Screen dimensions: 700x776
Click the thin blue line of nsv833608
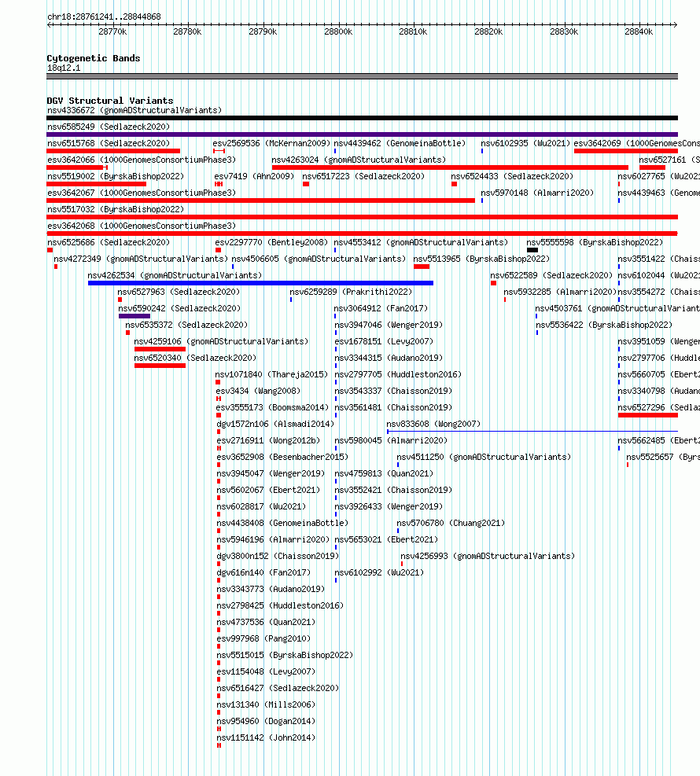pyautogui.click(x=532, y=432)
